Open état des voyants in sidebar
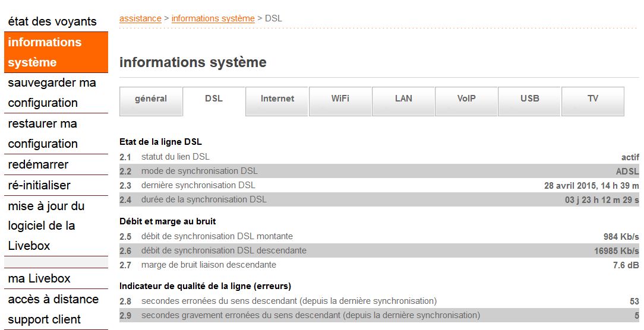This screenshot has width=644, height=330. pyautogui.click(x=52, y=21)
